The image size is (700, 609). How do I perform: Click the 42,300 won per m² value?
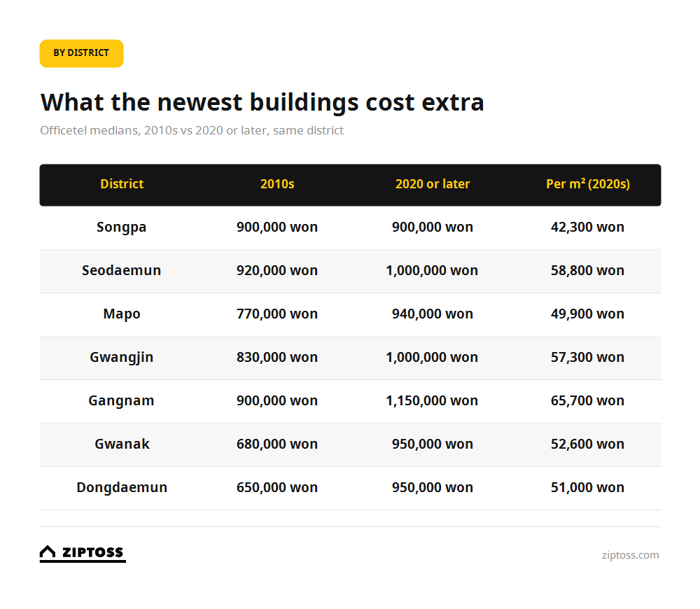coord(587,227)
